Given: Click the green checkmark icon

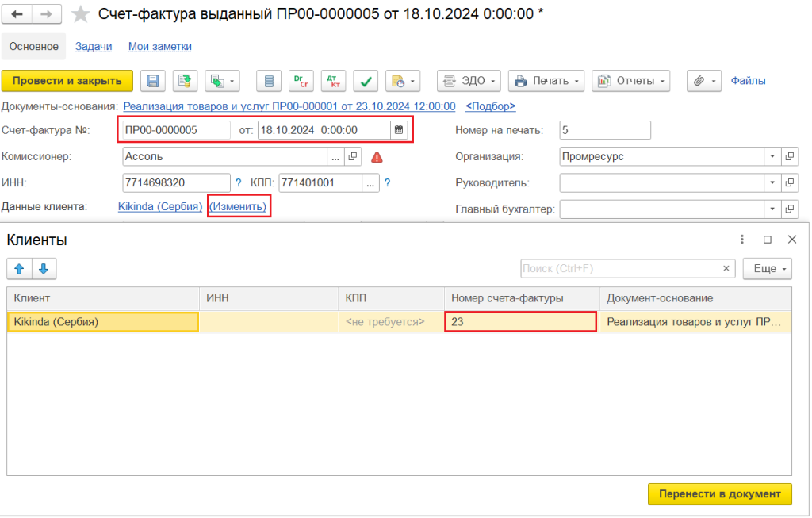Looking at the screenshot, I should tap(366, 81).
